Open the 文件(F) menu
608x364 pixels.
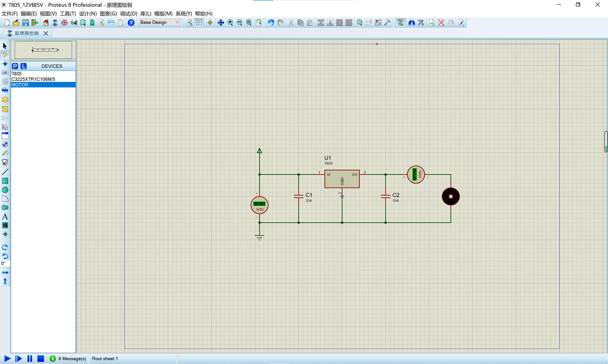coord(9,14)
